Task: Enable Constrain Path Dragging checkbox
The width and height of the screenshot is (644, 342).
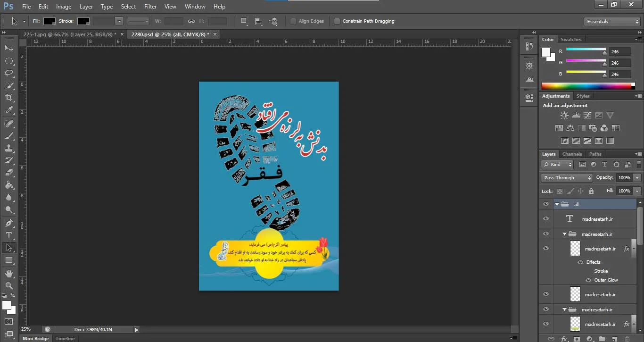Action: [x=337, y=21]
